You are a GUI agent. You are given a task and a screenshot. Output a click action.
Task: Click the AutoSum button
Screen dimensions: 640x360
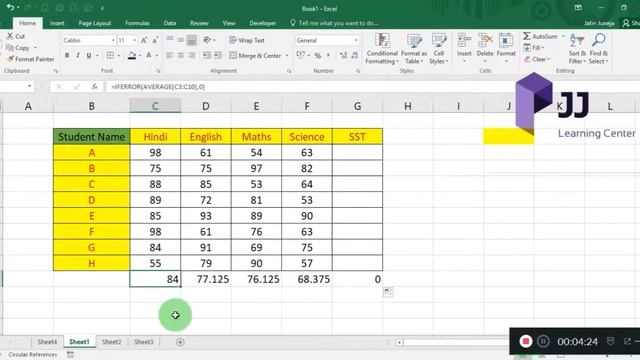click(x=540, y=36)
